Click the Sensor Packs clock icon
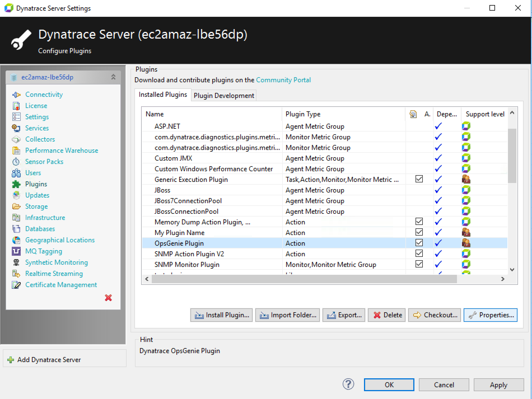 click(16, 162)
